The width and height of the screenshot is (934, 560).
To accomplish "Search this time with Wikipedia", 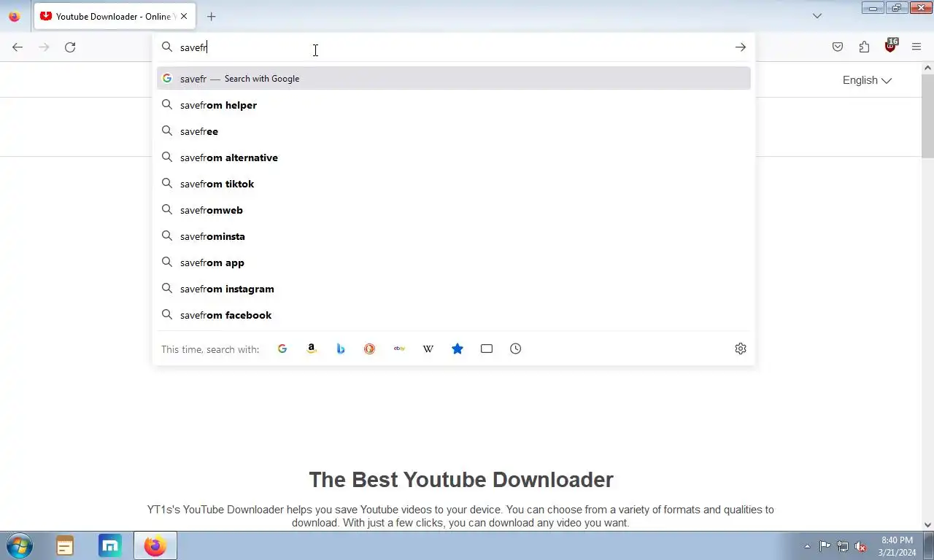I will click(428, 349).
